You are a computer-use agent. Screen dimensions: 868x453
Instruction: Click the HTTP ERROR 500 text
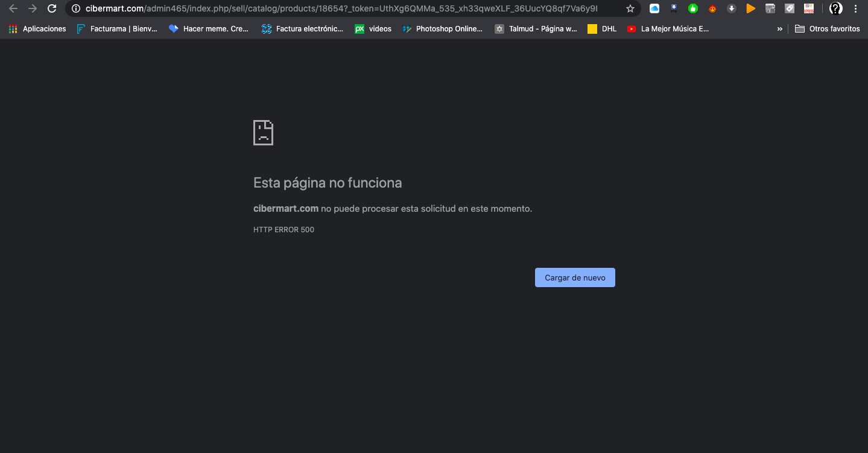point(284,230)
